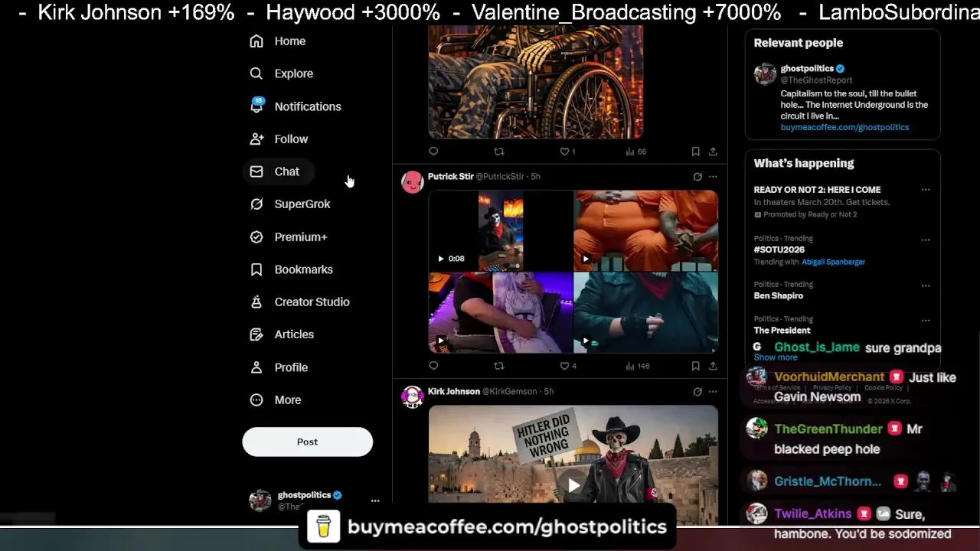
Task: Show more trending topics
Action: (x=776, y=357)
